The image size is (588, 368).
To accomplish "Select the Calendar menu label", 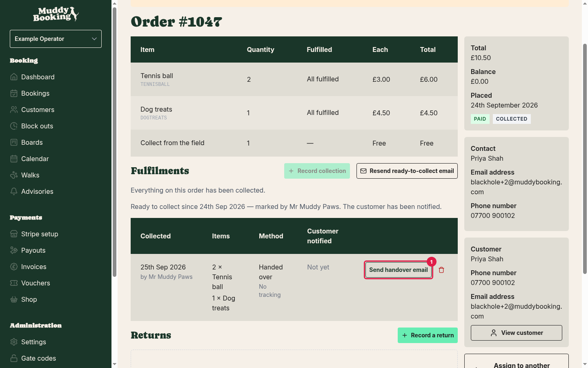I will coord(35,159).
